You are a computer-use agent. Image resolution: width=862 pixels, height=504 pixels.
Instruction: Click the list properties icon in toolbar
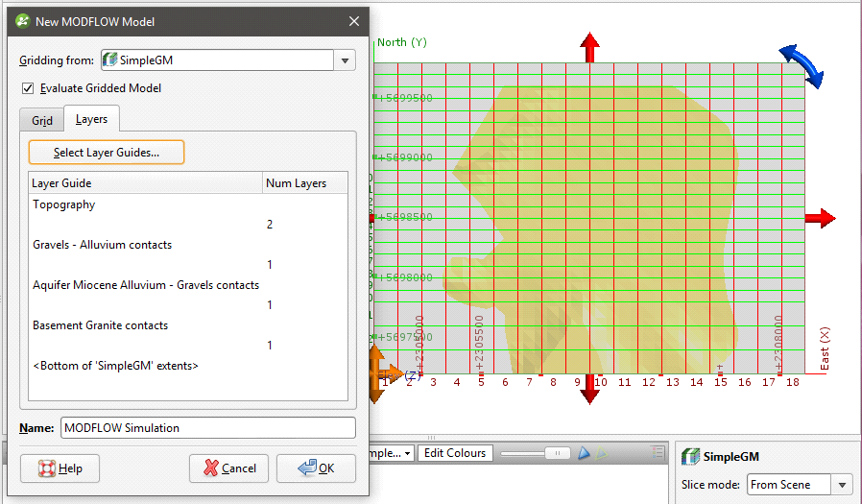click(x=658, y=452)
